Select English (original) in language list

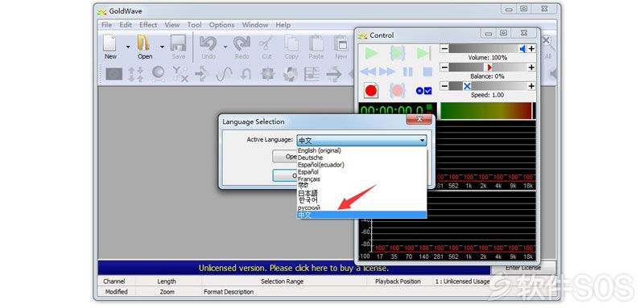coord(361,150)
